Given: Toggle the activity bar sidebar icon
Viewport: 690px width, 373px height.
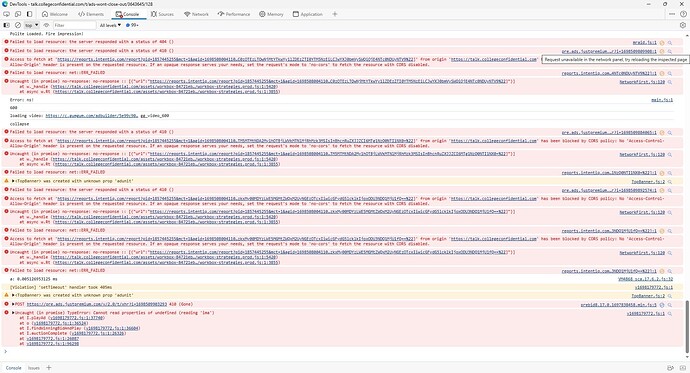Looking at the screenshot, I should click(x=29, y=14).
